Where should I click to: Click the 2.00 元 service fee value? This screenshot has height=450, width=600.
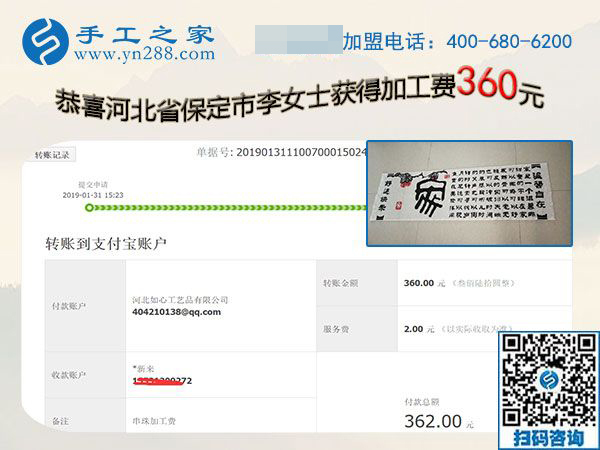click(419, 329)
